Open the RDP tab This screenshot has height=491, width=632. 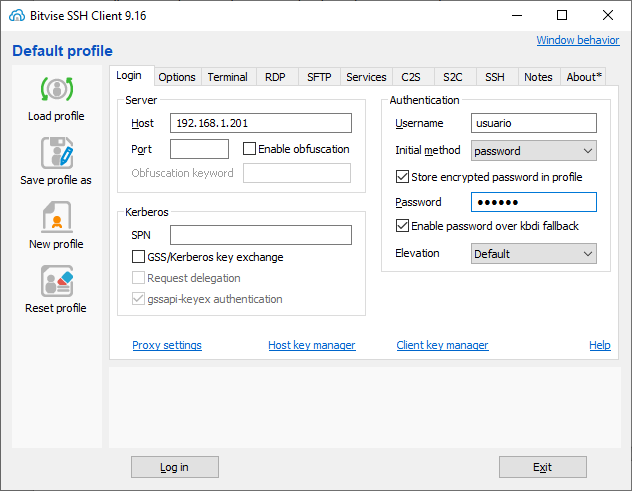click(275, 77)
